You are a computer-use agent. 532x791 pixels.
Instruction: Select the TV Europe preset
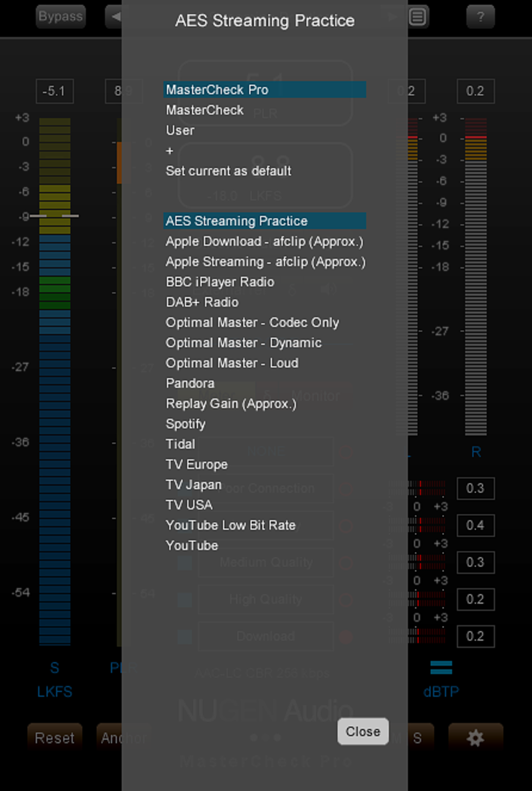[265, 464]
